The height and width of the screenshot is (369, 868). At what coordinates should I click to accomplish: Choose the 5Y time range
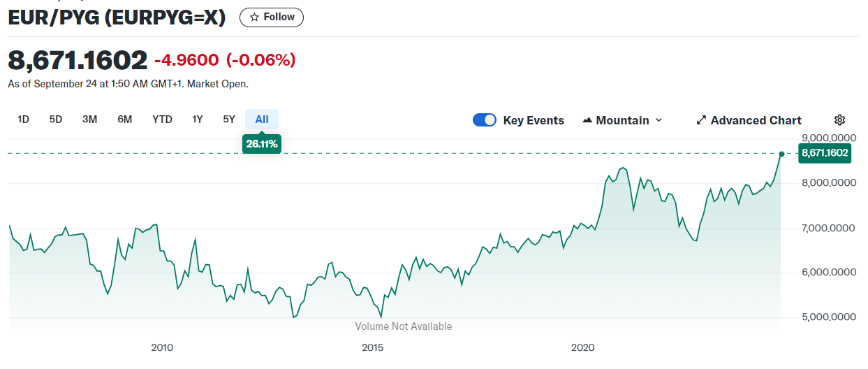coord(229,120)
